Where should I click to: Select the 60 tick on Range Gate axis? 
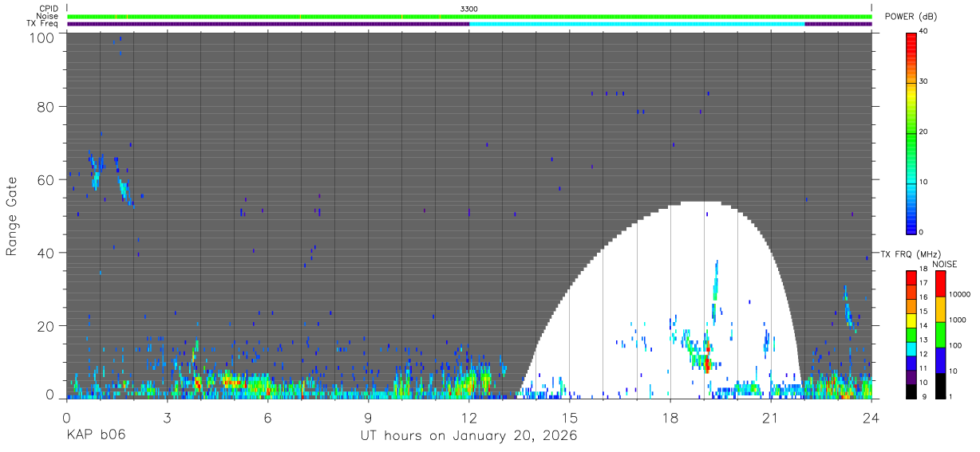coord(45,179)
